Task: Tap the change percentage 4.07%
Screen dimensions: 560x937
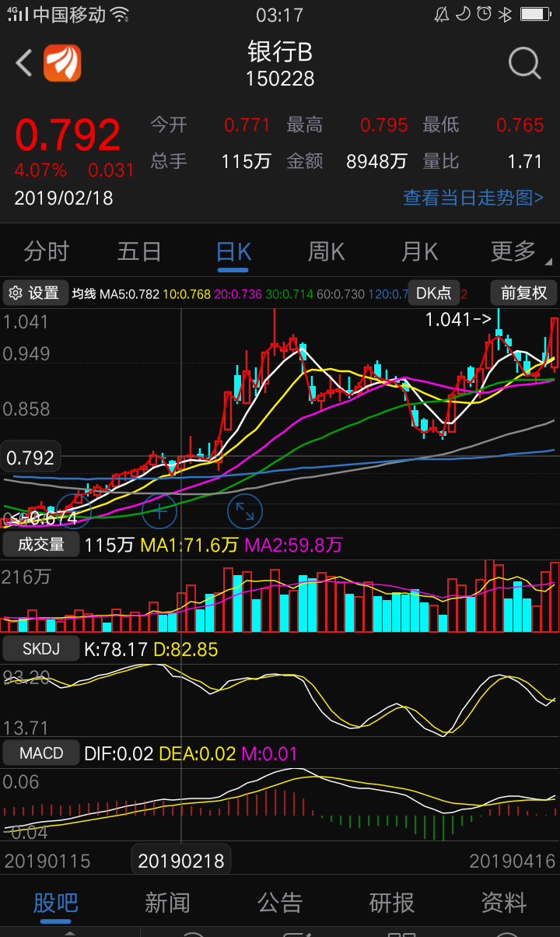Action: 40,170
